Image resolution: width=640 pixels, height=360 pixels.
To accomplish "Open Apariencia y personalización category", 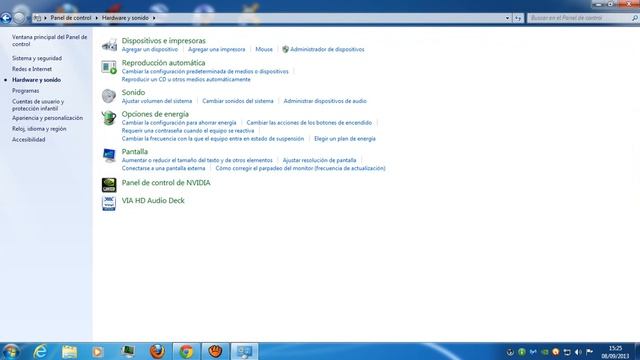I will (47, 118).
